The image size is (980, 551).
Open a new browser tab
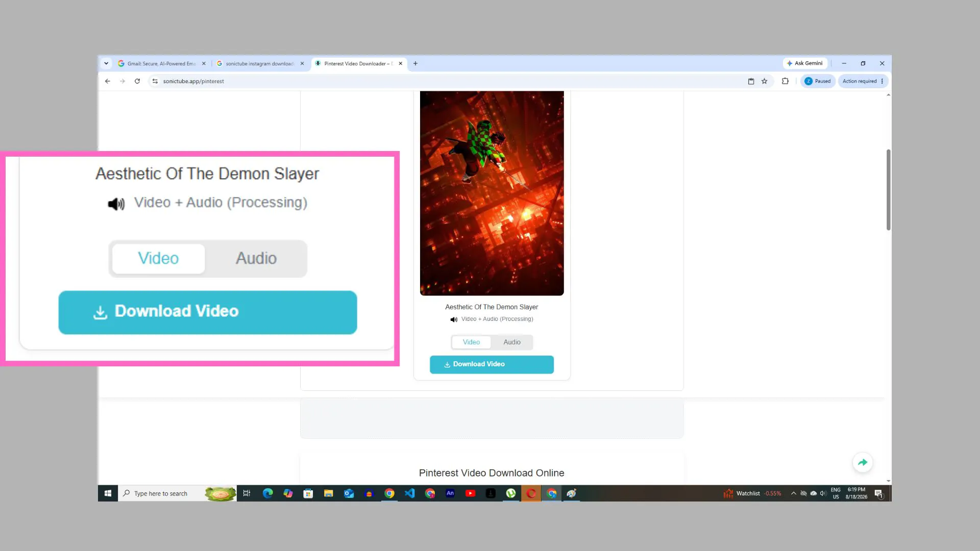point(415,64)
